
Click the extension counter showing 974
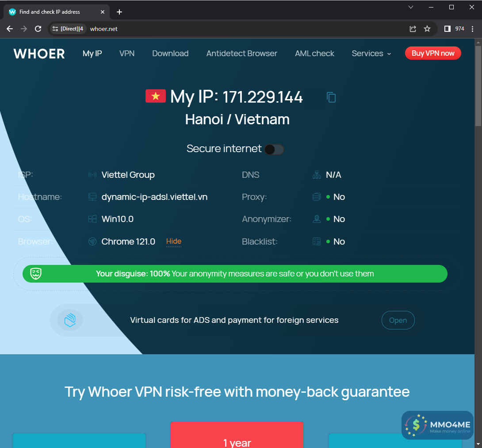pos(459,29)
